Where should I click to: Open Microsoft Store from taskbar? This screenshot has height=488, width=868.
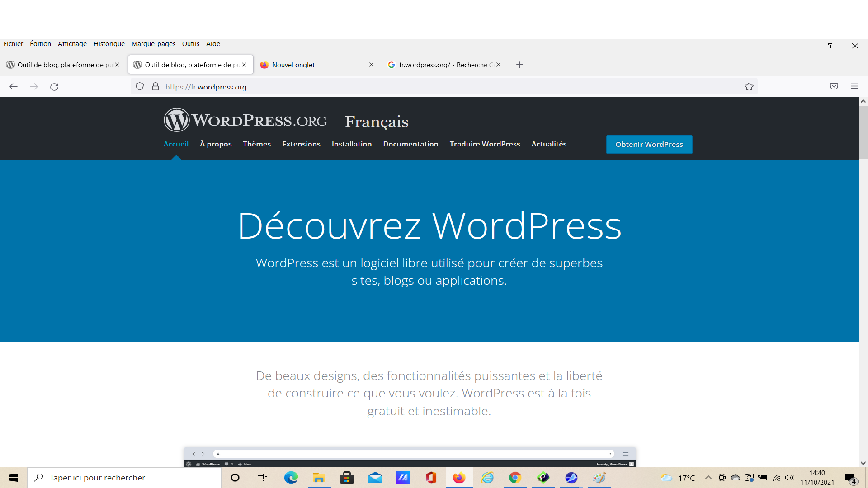tap(347, 478)
